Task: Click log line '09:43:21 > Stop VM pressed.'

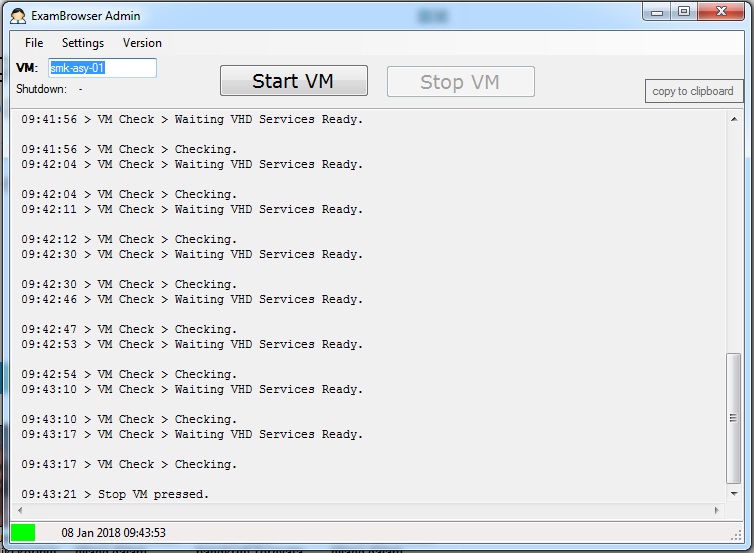Action: coord(115,494)
